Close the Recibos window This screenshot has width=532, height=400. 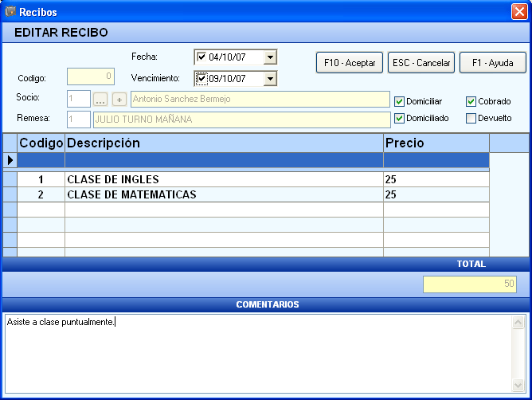pos(519,12)
